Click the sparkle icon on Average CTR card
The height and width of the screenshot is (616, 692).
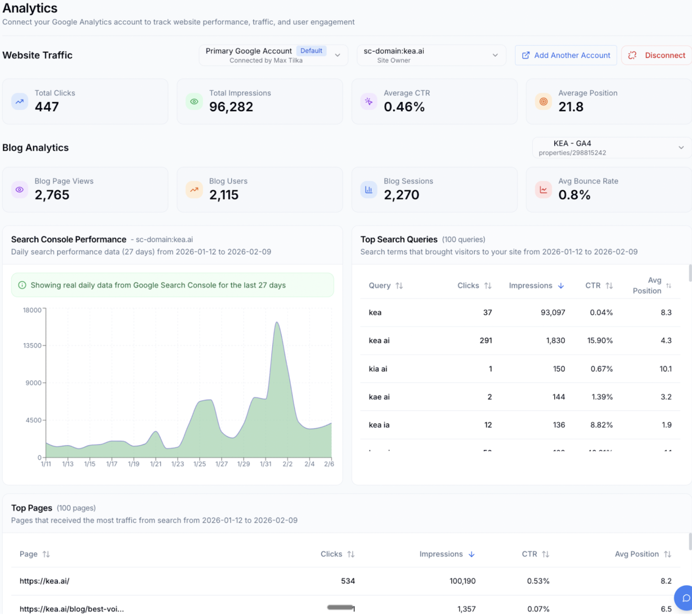click(x=369, y=101)
